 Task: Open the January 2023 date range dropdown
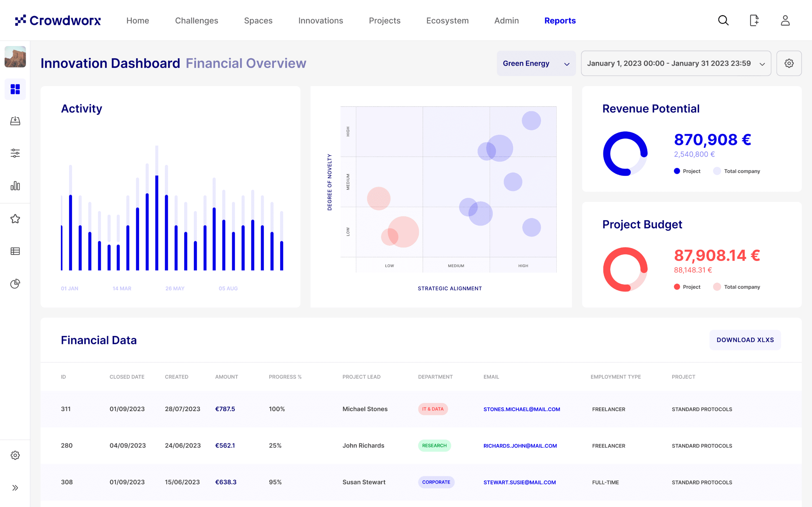coord(676,63)
